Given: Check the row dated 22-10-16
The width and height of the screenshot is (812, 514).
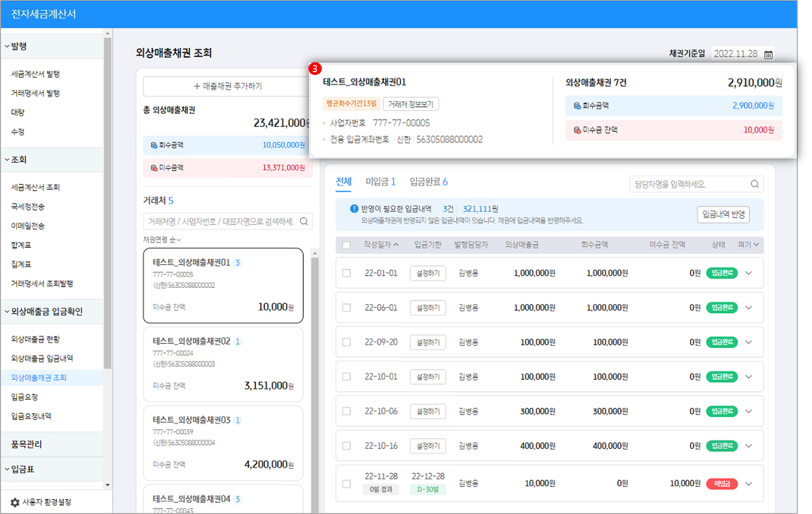Looking at the screenshot, I should 346,446.
